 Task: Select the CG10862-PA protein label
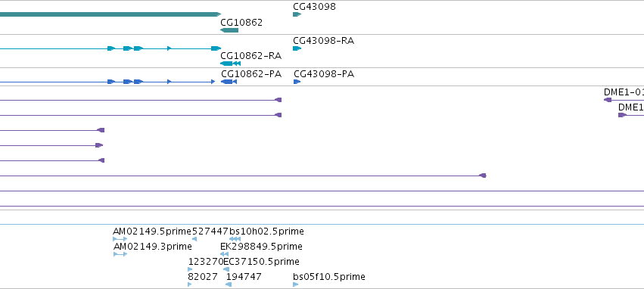coord(251,74)
